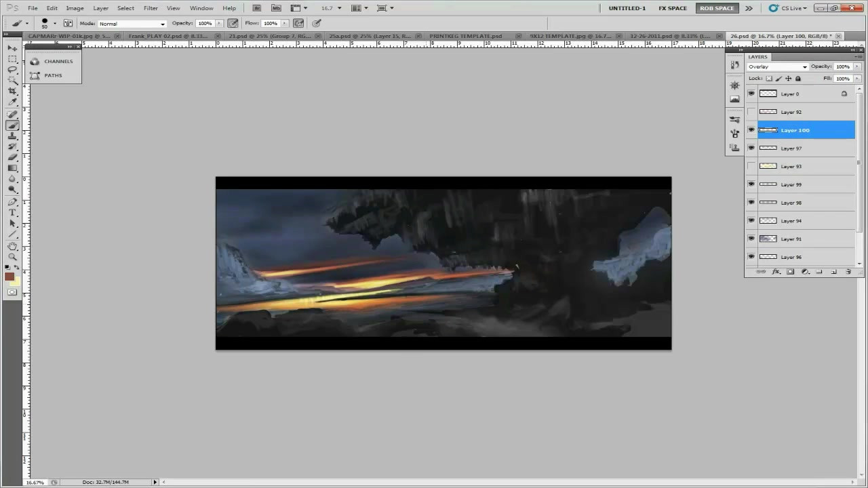
Task: Launch Mini Bridge
Action: pyautogui.click(x=275, y=8)
